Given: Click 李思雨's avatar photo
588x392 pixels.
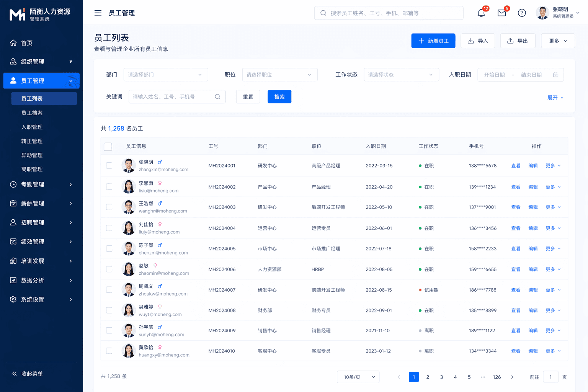Looking at the screenshot, I should click(129, 186).
